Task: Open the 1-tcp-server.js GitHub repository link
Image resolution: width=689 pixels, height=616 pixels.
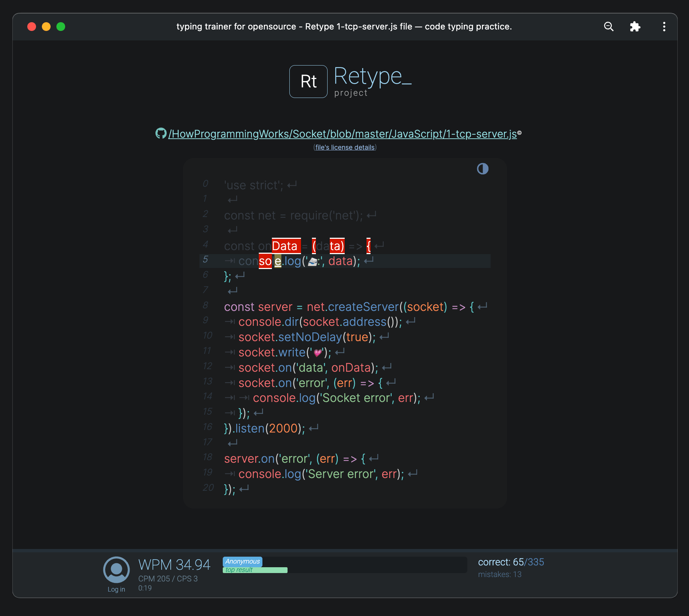Action: pos(344,134)
